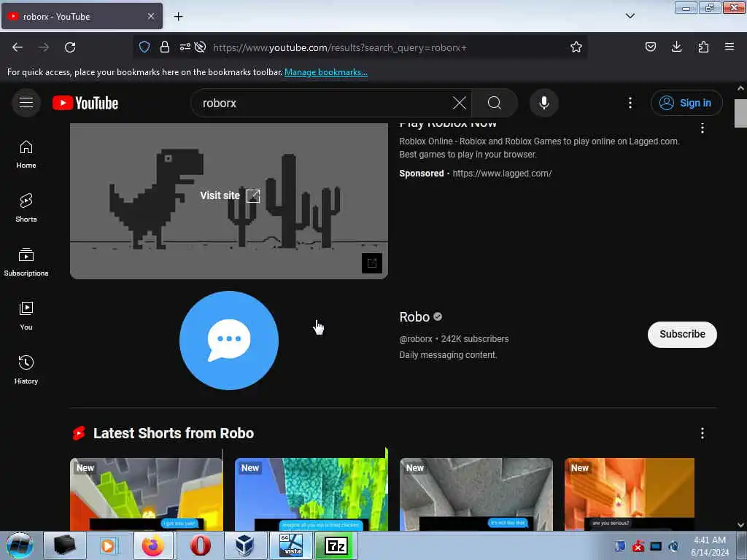Open the Latest Shorts section three-dot menu
Image resolution: width=747 pixels, height=560 pixels.
pos(703,433)
